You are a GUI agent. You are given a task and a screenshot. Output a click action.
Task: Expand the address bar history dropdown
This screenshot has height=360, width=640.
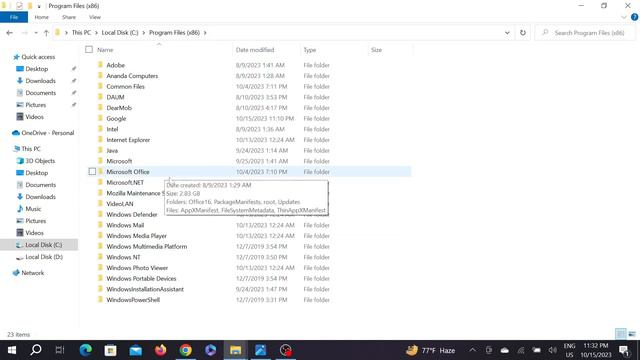click(x=507, y=33)
